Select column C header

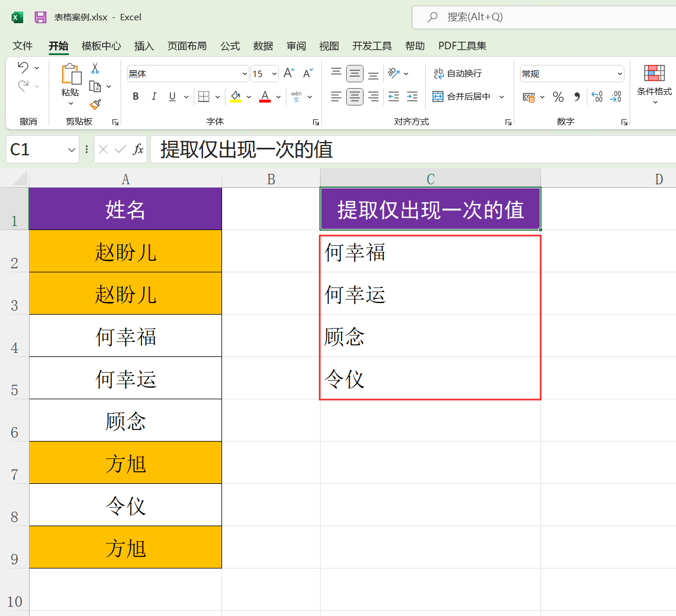tap(430, 178)
